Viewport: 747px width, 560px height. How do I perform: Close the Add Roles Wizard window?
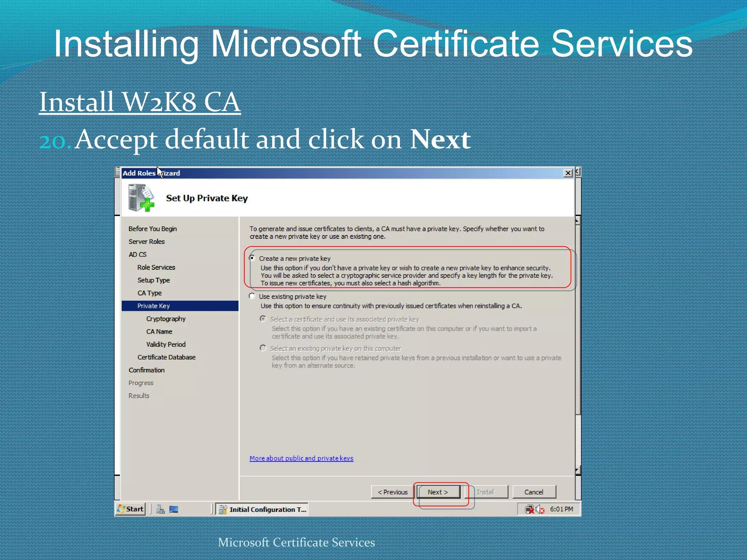(x=568, y=173)
